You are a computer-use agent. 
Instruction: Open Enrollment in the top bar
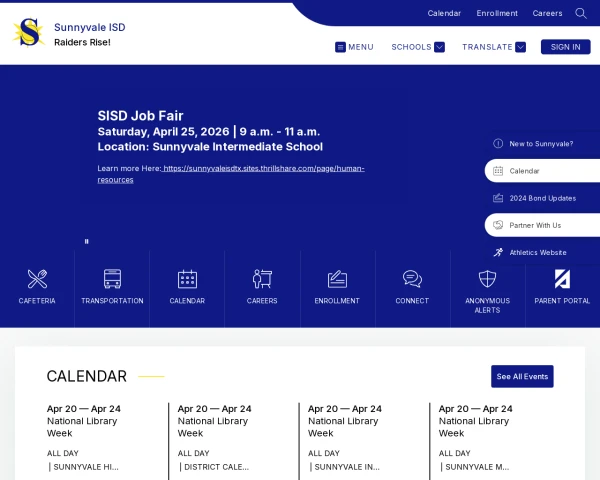[x=497, y=13]
